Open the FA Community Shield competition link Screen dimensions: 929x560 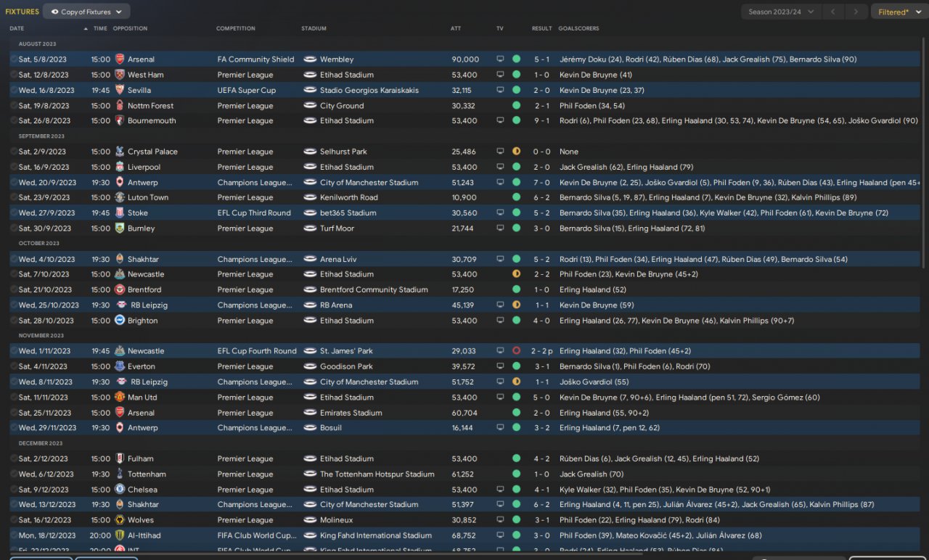pyautogui.click(x=257, y=59)
